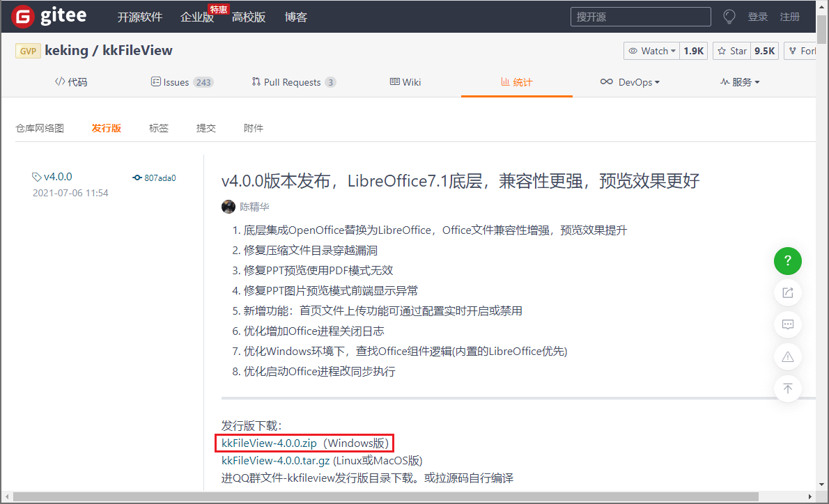Switch to 附件 sub-tab

pos(254,128)
